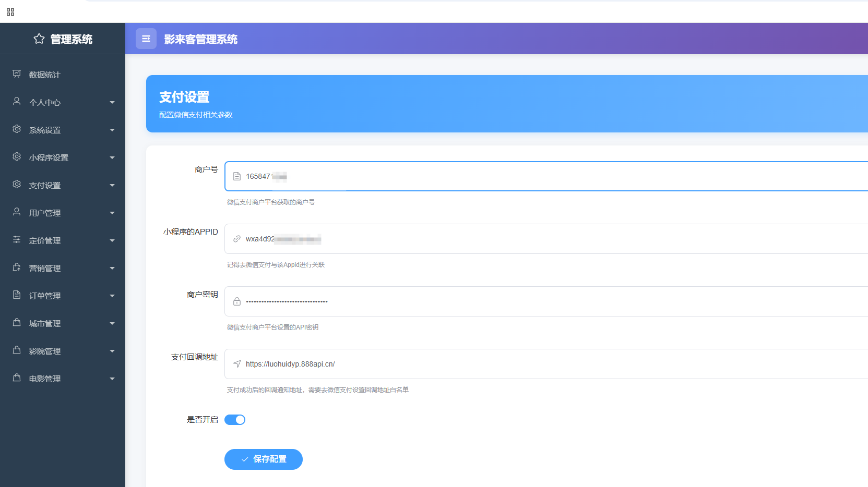Click the star logo beside 管理系统
Viewport: 868px width, 487px height.
pos(39,39)
